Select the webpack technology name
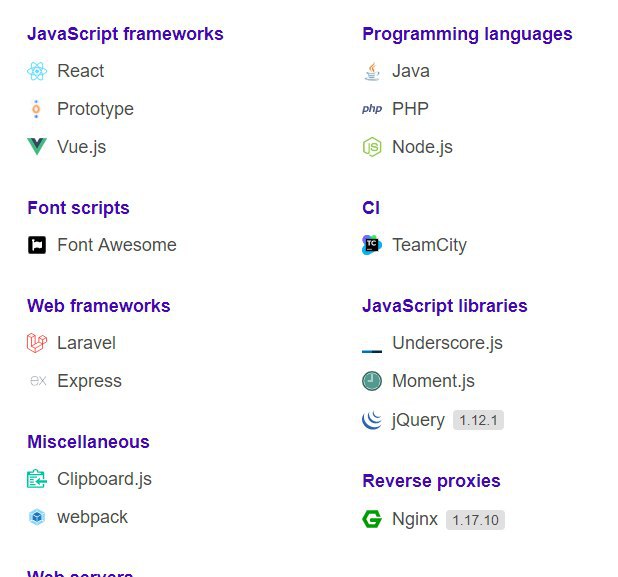618x577 pixels. tap(92, 518)
